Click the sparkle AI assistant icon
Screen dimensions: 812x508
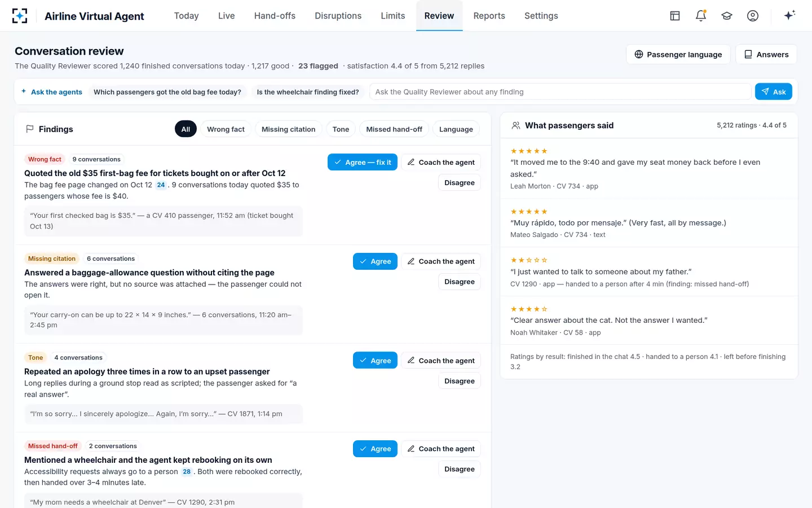tap(789, 15)
